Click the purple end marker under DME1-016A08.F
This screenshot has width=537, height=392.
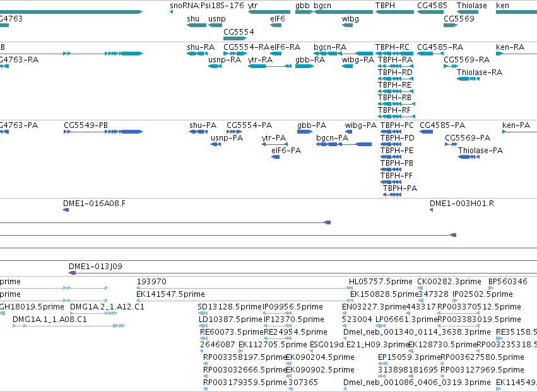(66, 210)
